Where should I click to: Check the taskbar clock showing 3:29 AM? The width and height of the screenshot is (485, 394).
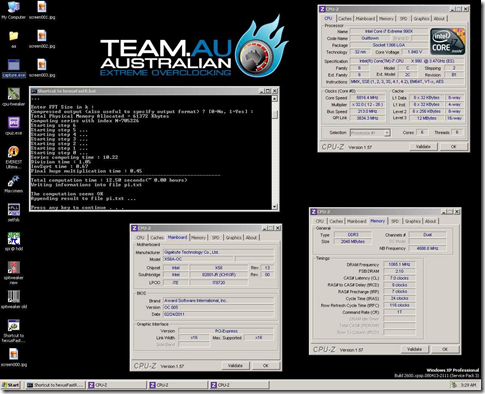click(x=468, y=385)
